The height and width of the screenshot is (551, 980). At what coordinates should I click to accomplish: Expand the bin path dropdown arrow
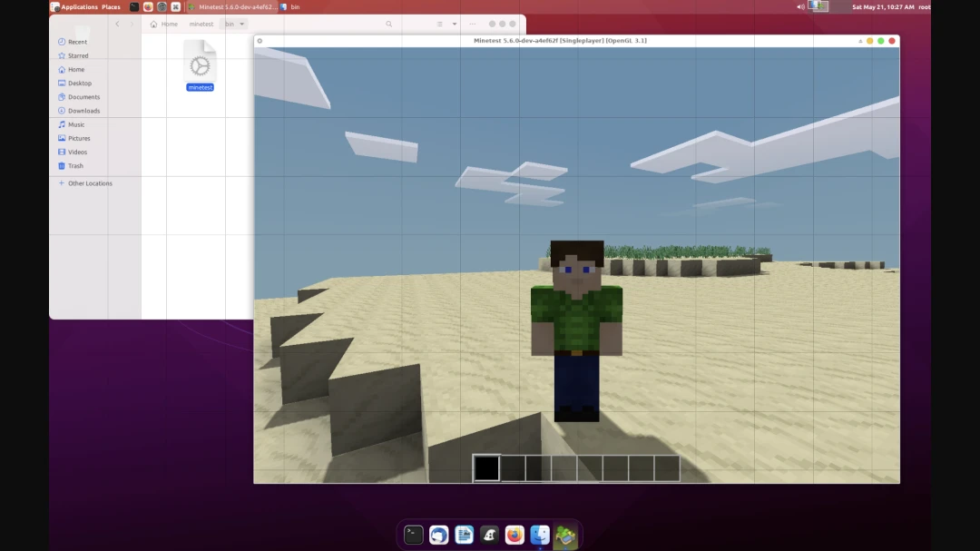(x=241, y=25)
